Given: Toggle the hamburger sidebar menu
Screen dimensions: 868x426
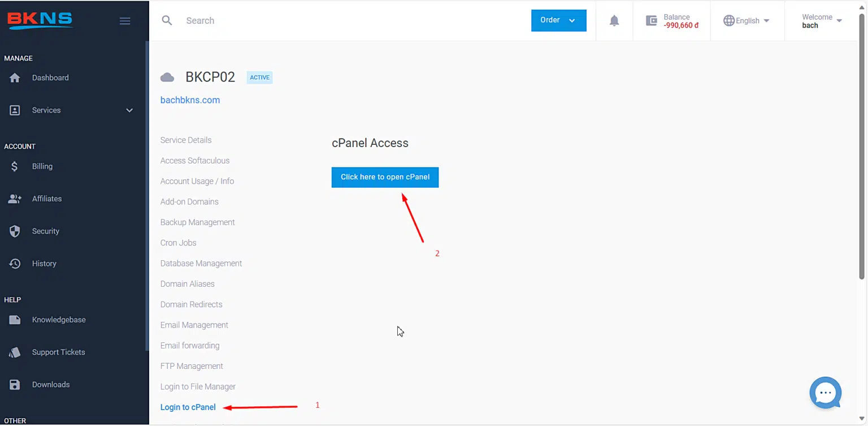Looking at the screenshot, I should coord(125,21).
